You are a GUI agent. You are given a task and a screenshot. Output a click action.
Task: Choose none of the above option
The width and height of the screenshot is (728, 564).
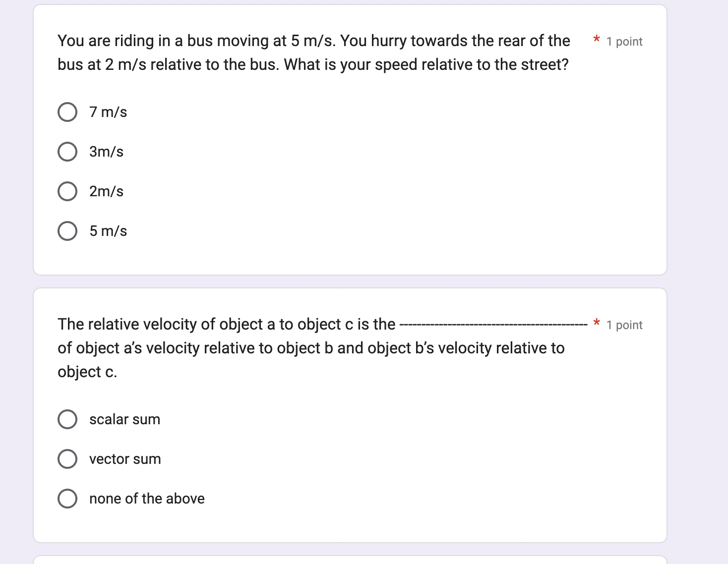pyautogui.click(x=68, y=498)
